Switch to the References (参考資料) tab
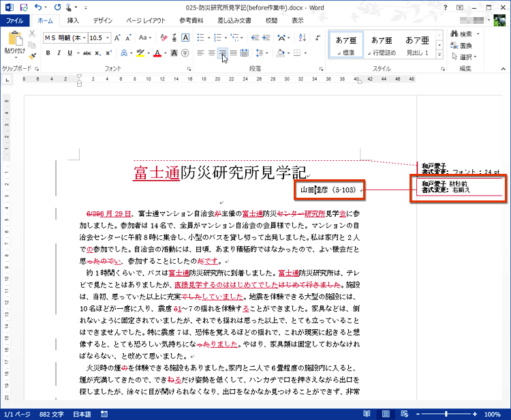 pos(191,20)
